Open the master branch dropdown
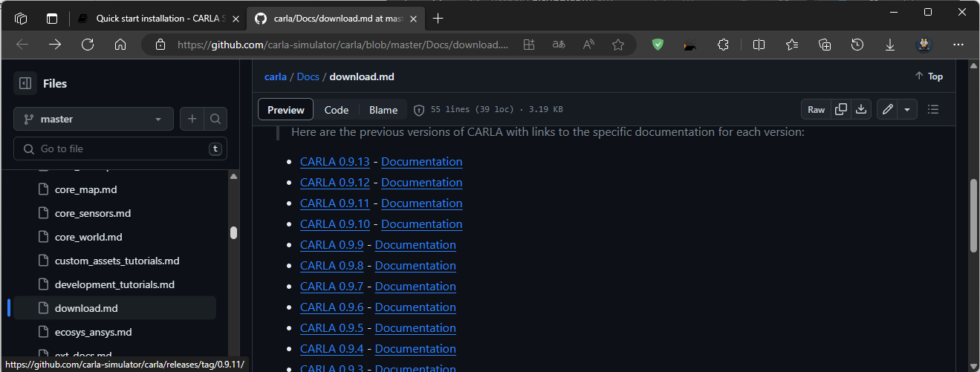The width and height of the screenshot is (980, 372). pyautogui.click(x=94, y=119)
